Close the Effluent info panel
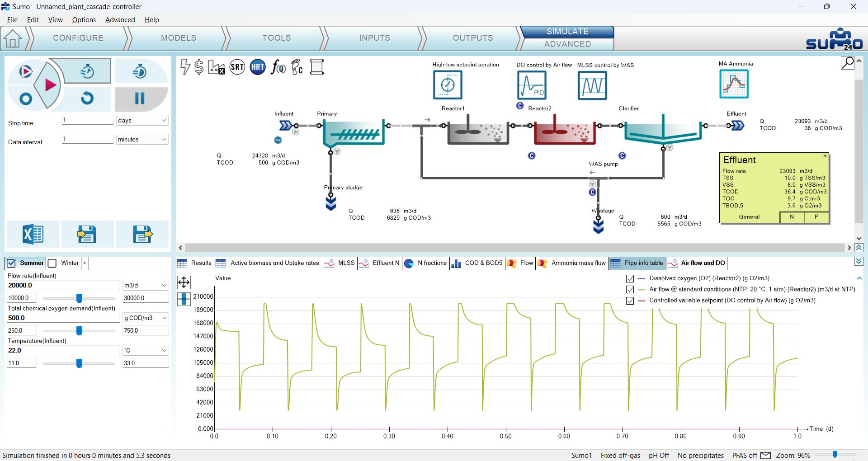This screenshot has width=868, height=461. point(825,156)
